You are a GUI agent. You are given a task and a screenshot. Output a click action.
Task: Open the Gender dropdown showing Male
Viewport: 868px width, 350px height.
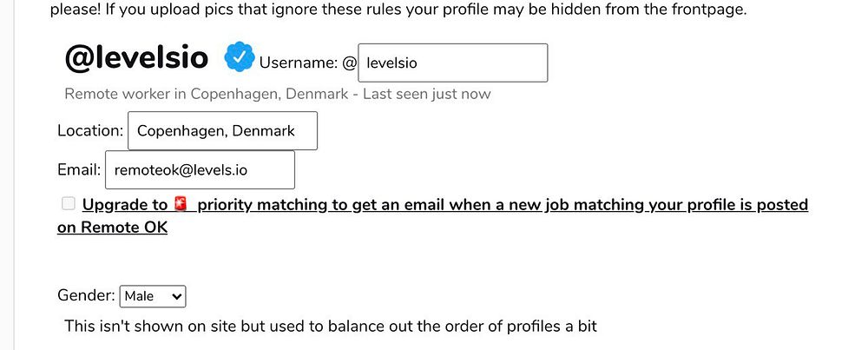[x=152, y=296]
